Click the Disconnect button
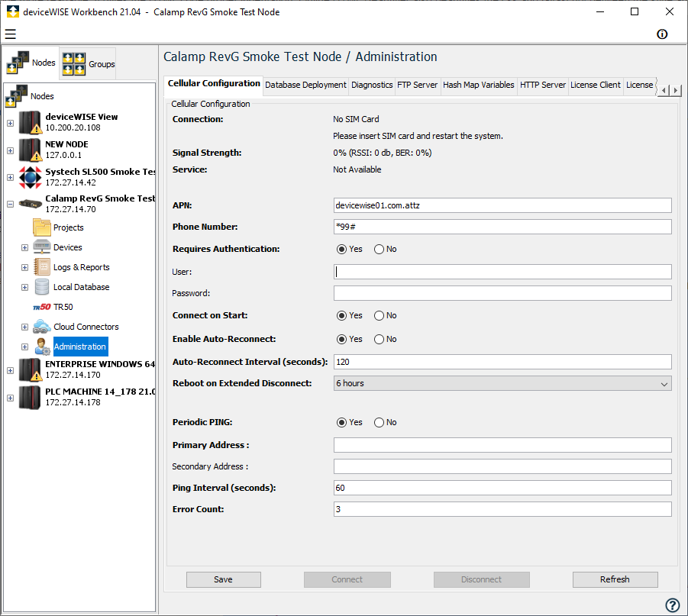Screen dimensions: 688x616 (481, 579)
